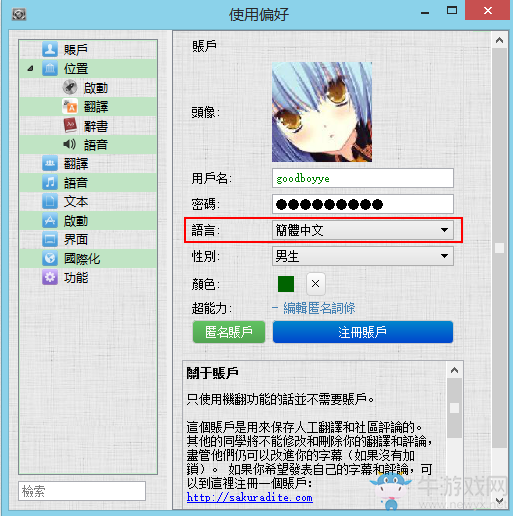This screenshot has height=516, width=513.
Task: Click the translate icon beside nested 翻譯
Action: [x=70, y=107]
